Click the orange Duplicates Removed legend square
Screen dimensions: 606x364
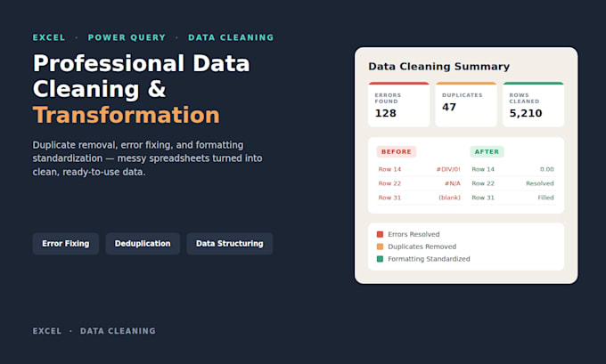(x=380, y=247)
